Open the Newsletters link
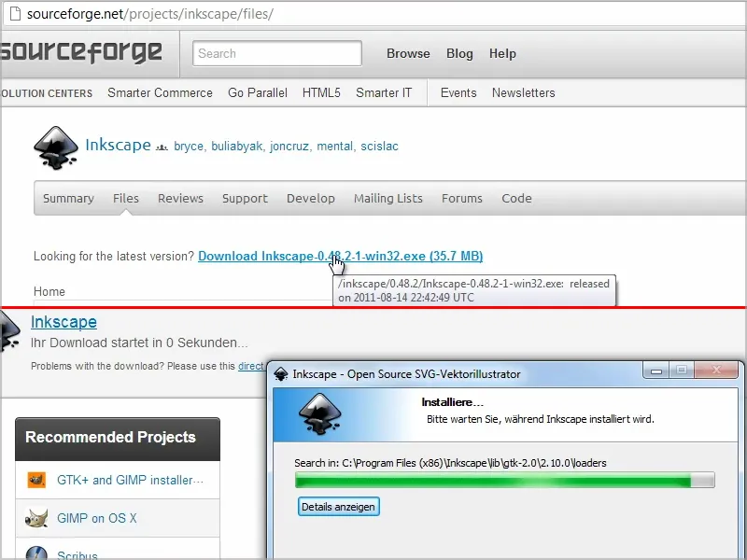Image resolution: width=747 pixels, height=560 pixels. tap(524, 92)
